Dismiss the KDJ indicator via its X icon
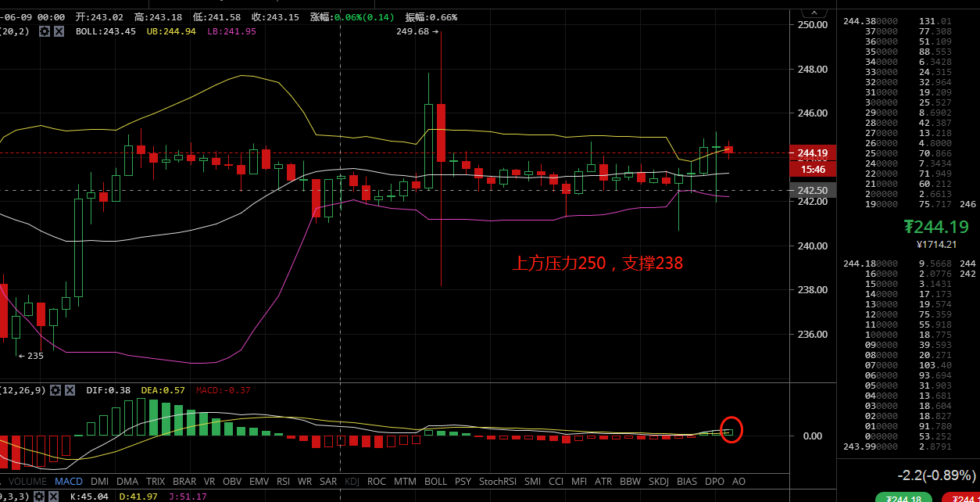This screenshot has height=502, width=980. click(54, 495)
